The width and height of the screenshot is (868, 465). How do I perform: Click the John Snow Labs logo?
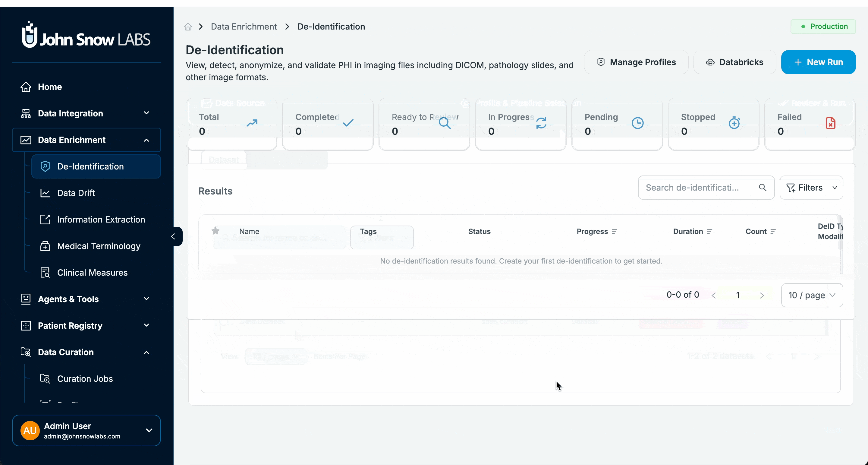coord(86,35)
